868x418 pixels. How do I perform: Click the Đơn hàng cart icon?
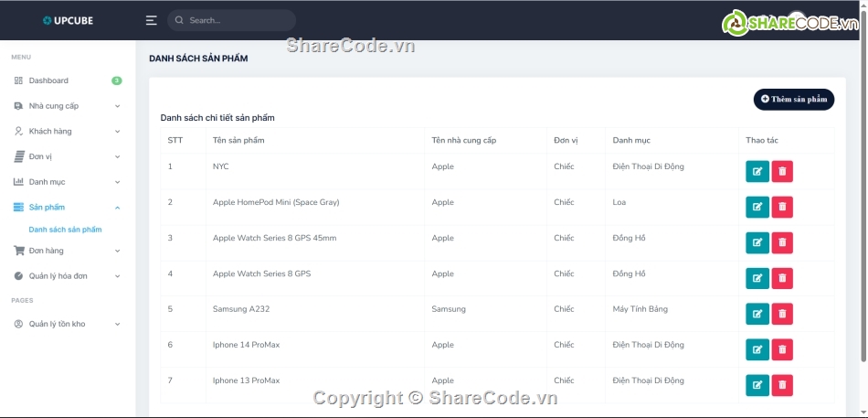tap(19, 251)
